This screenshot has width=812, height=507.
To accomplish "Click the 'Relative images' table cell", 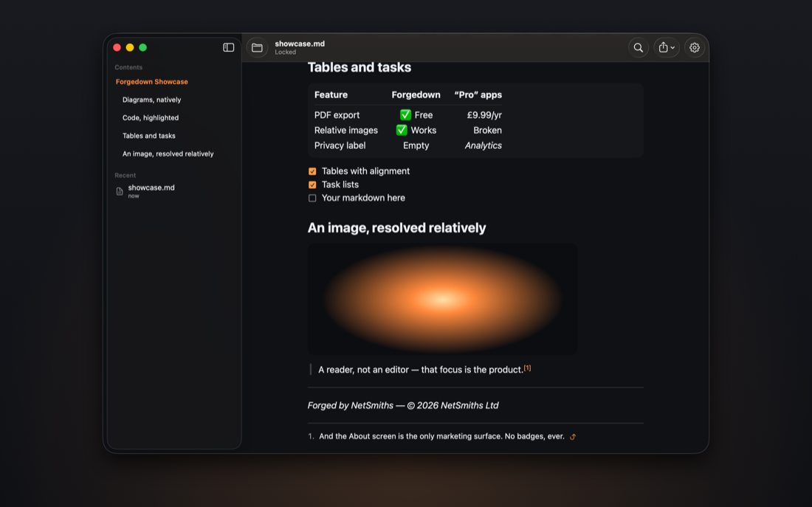I will (346, 131).
